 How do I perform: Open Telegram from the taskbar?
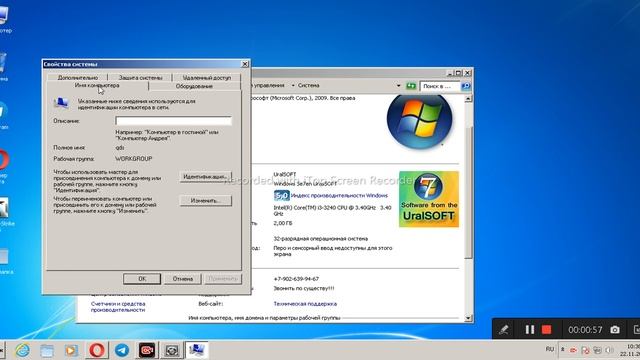(122, 350)
